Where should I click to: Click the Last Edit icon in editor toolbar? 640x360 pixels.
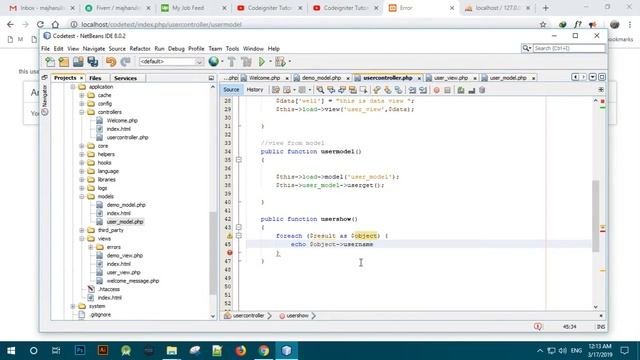pyautogui.click(x=276, y=90)
